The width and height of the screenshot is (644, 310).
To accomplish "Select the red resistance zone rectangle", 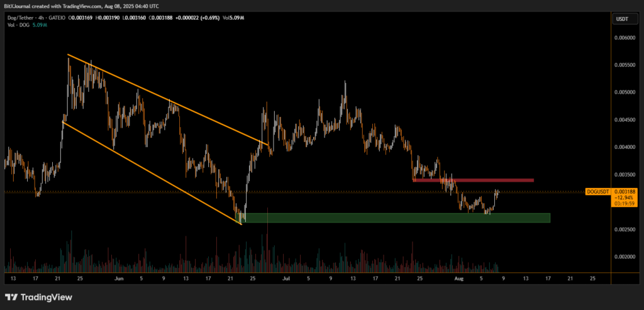I will tap(473, 180).
